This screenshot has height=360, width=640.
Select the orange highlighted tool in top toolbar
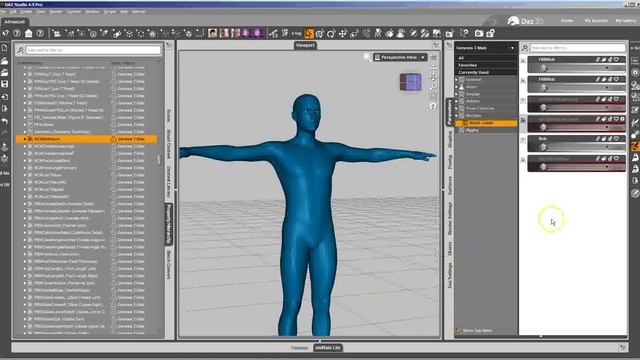point(309,33)
